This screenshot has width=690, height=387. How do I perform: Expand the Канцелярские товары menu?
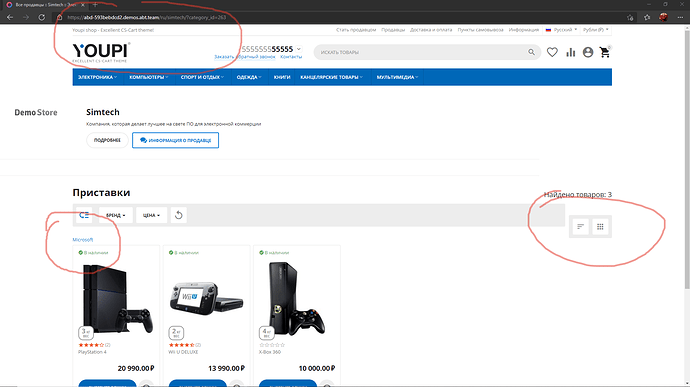(331, 77)
